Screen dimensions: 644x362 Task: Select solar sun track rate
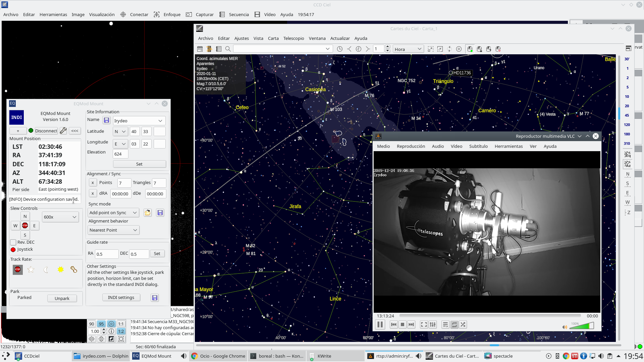point(60,269)
